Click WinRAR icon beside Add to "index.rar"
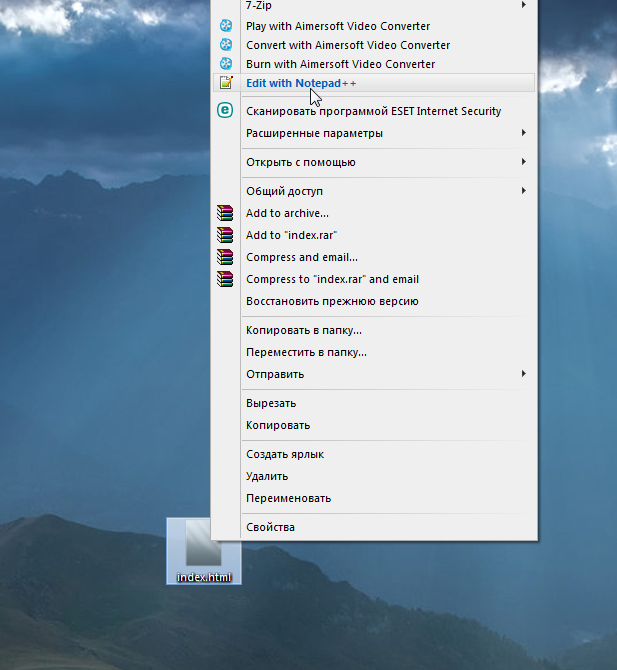Image resolution: width=617 pixels, height=670 pixels. (225, 235)
